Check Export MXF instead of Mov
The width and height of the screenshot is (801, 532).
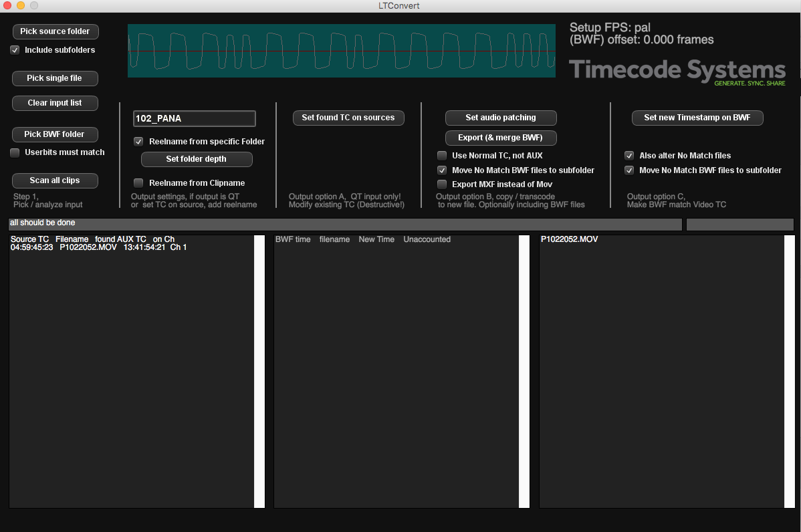[442, 184]
